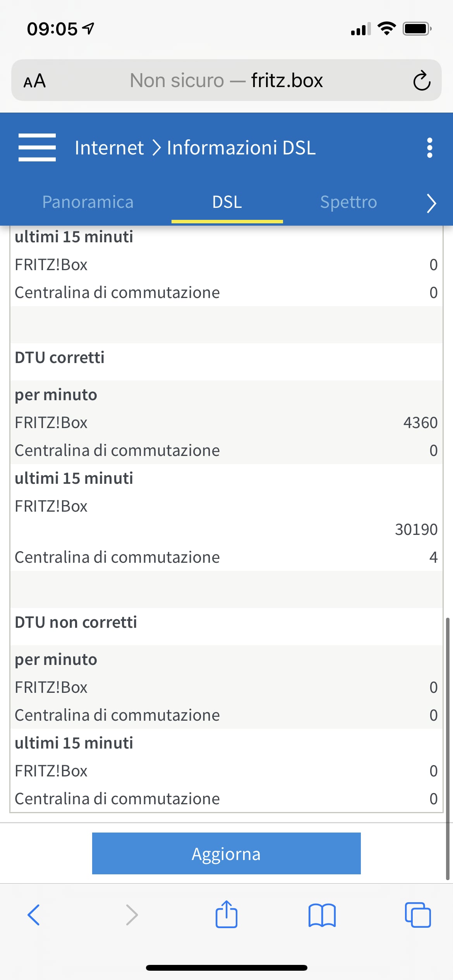This screenshot has width=453, height=980.
Task: Reload the fritz.box page
Action: [x=421, y=81]
